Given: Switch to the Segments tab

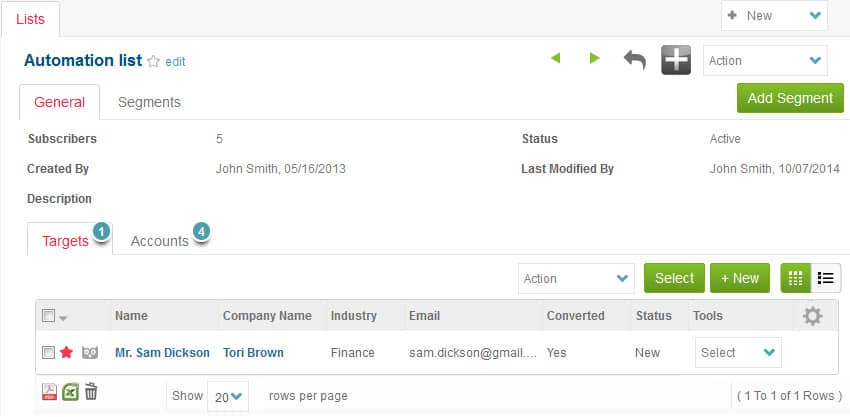Looking at the screenshot, I should click(149, 102).
